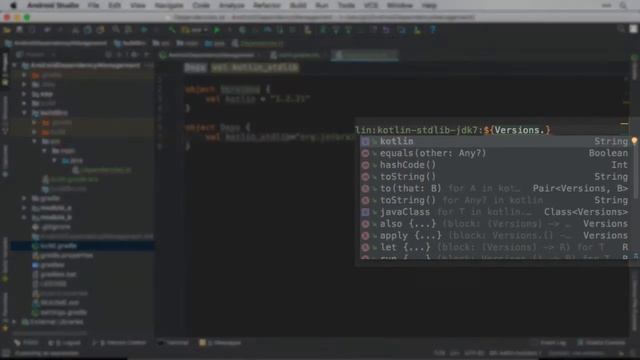Click the Open folder toolbar icon

tap(7, 30)
